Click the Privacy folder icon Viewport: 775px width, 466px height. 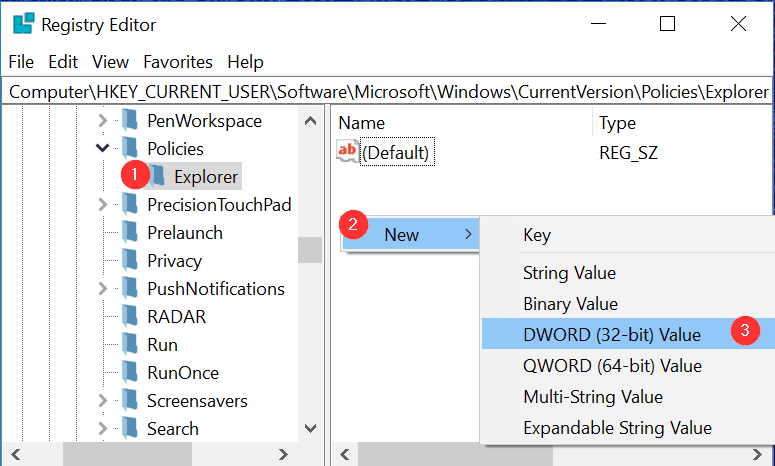129,261
